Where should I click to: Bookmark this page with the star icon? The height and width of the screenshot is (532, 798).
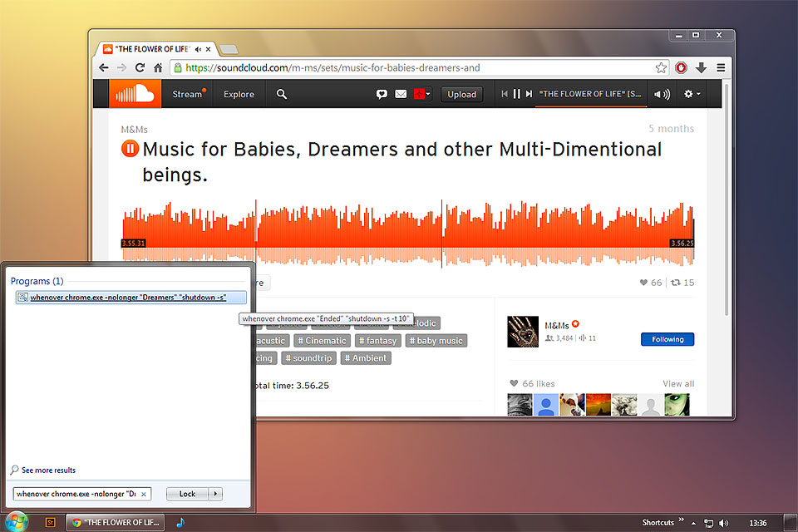point(661,68)
